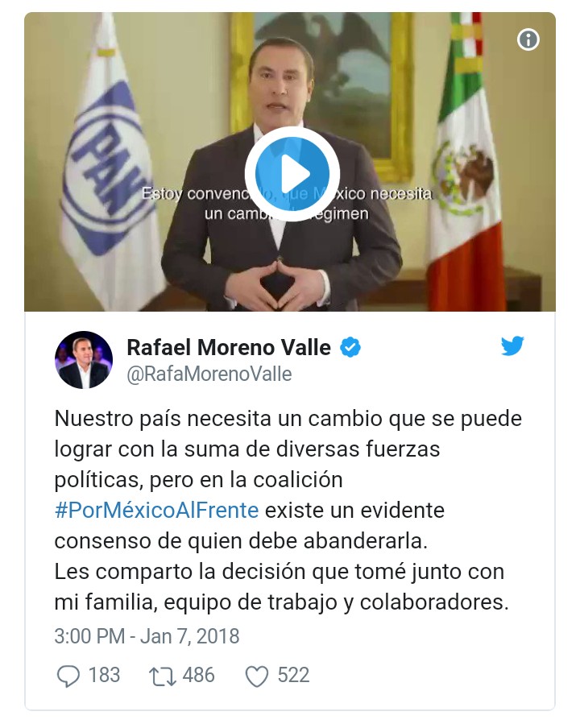
Task: Play the embedded tweet video
Action: [x=292, y=174]
